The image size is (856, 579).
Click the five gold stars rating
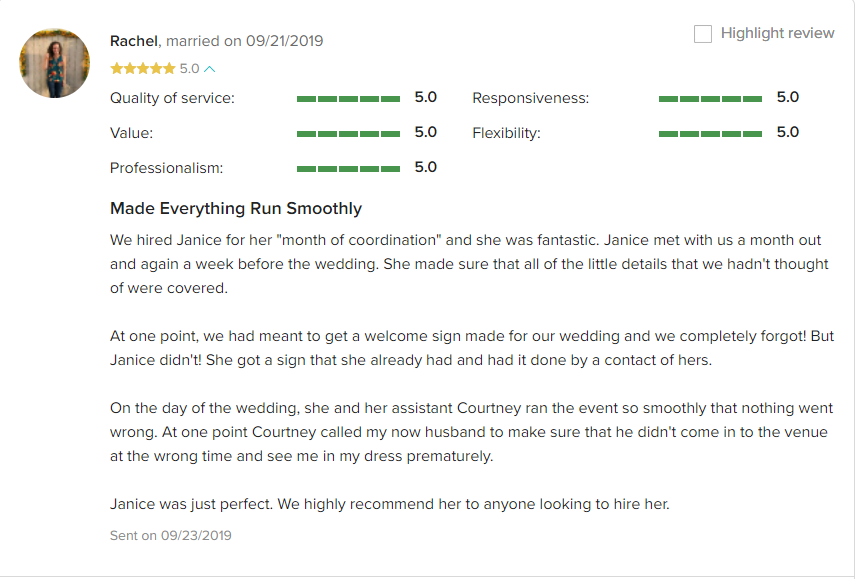pyautogui.click(x=142, y=69)
